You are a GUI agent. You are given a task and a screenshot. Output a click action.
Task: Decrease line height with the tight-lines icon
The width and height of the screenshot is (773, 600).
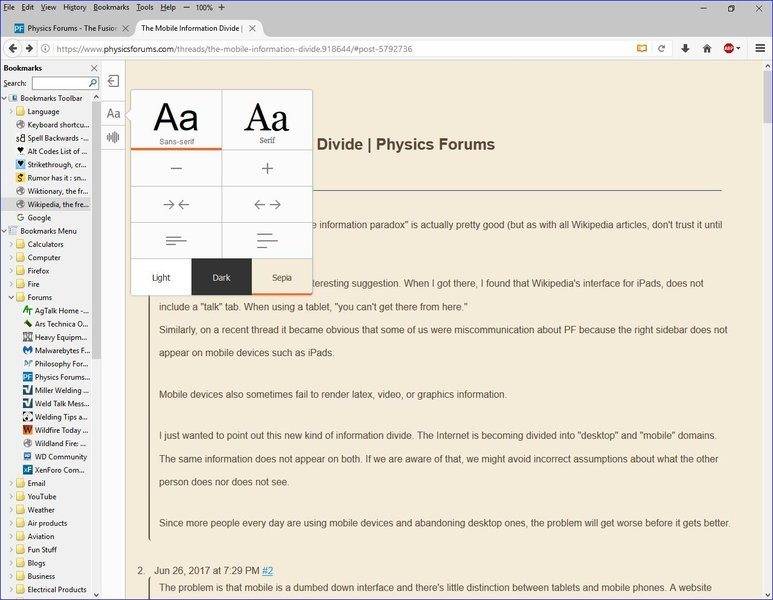(176, 241)
